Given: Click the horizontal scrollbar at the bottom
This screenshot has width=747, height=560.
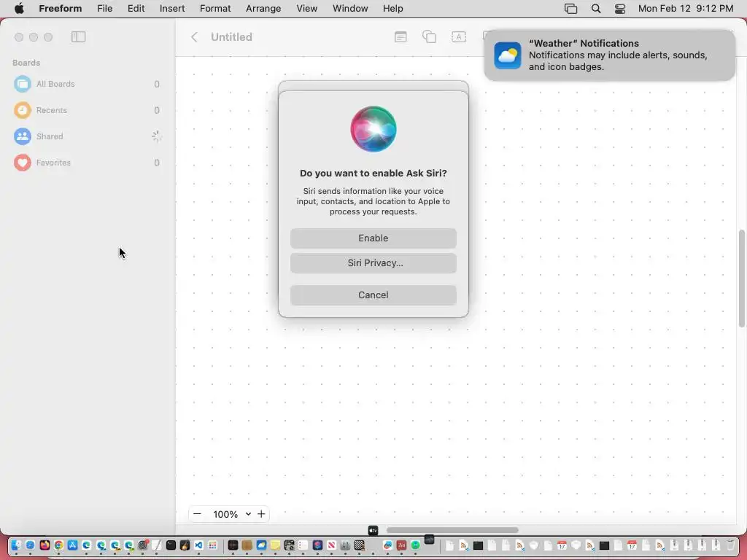Looking at the screenshot, I should pyautogui.click(x=452, y=530).
